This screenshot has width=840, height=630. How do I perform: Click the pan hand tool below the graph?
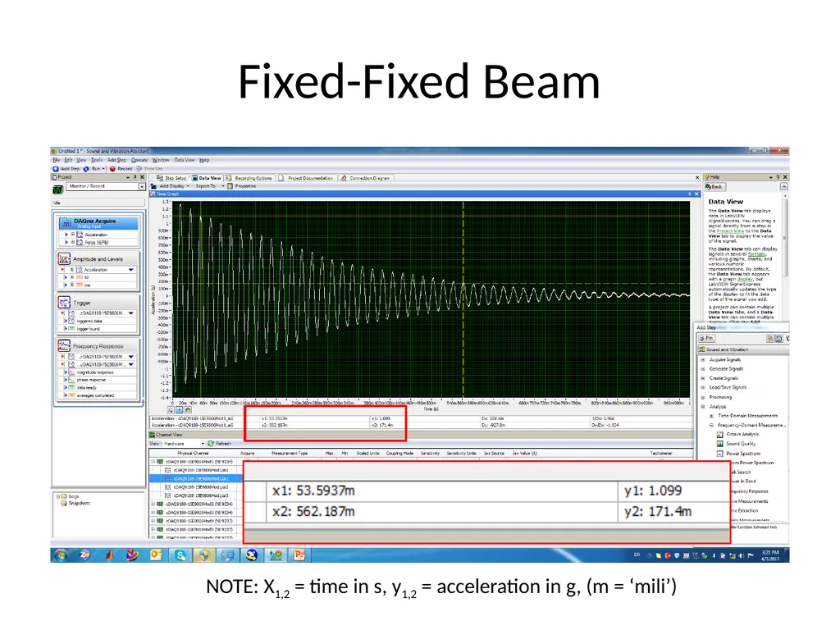[x=188, y=410]
